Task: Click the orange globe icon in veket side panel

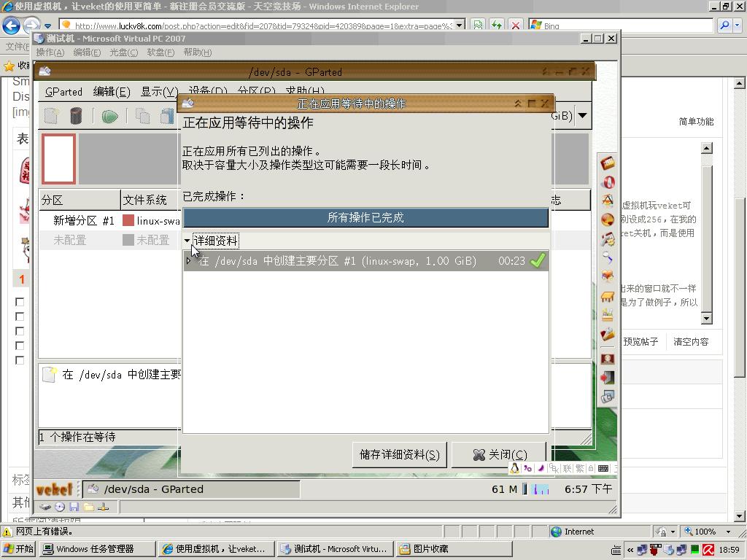Action: click(608, 220)
